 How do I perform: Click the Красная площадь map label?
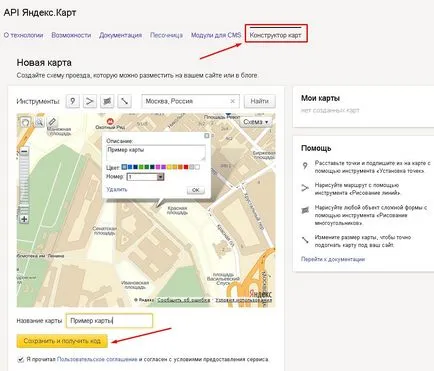(x=177, y=210)
